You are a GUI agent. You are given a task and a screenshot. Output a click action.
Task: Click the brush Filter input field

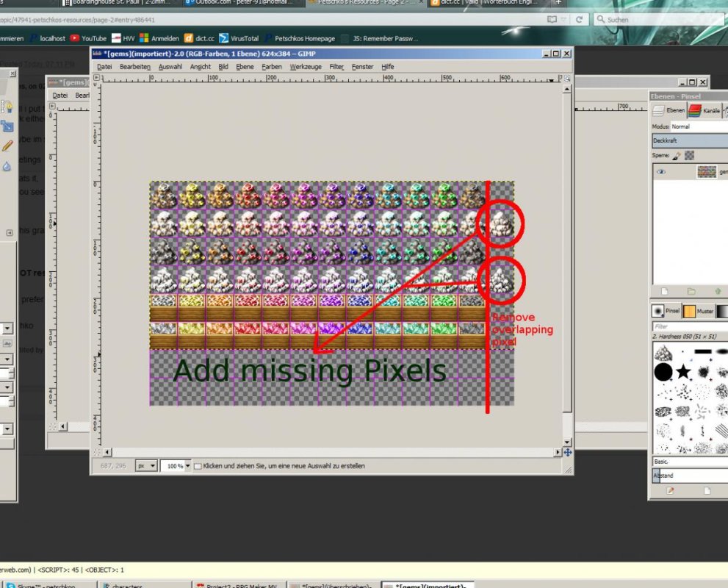(x=690, y=326)
